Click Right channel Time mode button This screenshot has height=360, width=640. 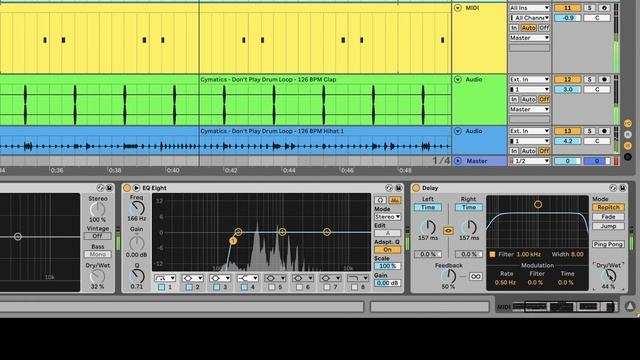tap(469, 207)
